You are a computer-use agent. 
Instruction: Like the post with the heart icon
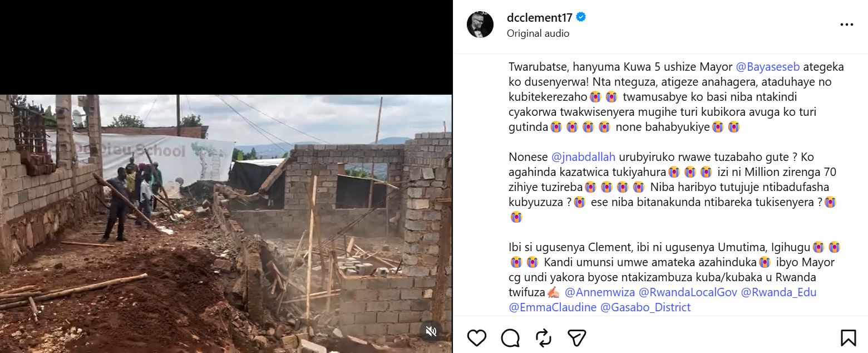[x=477, y=338]
